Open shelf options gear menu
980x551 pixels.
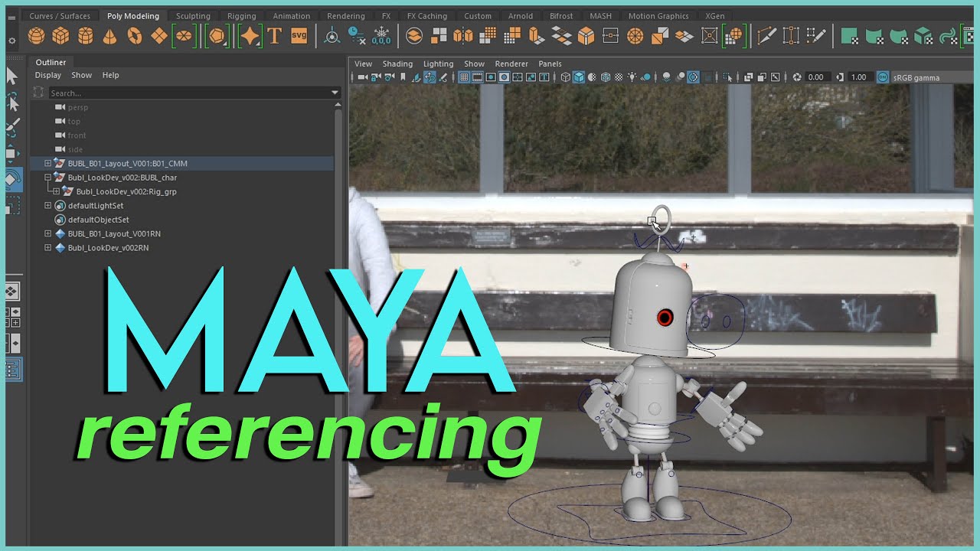[x=11, y=40]
